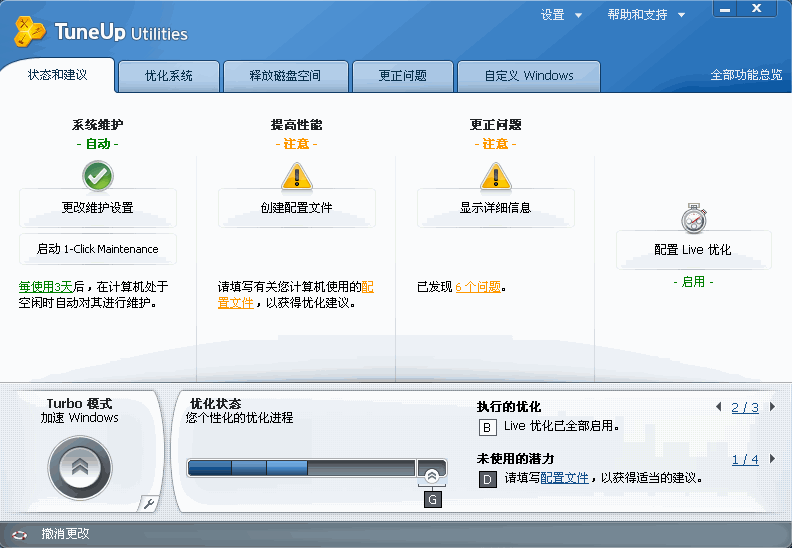The width and height of the screenshot is (792, 548).
Task: Select the 自定义 Windows tab
Action: tap(529, 76)
